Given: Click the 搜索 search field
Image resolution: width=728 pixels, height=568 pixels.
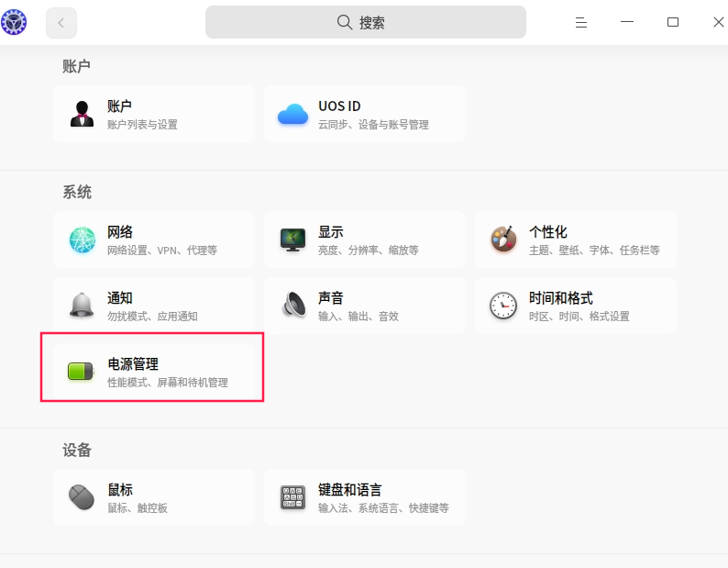Looking at the screenshot, I should coord(366,22).
